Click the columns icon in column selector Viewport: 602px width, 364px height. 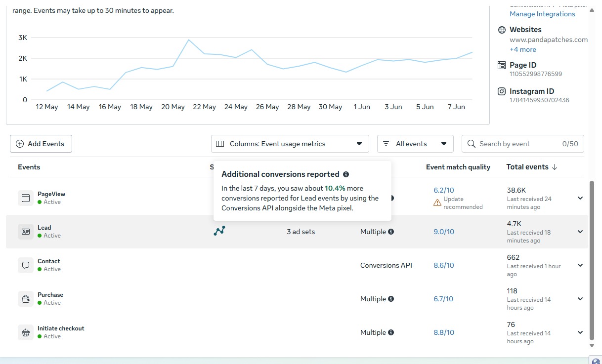pyautogui.click(x=220, y=144)
